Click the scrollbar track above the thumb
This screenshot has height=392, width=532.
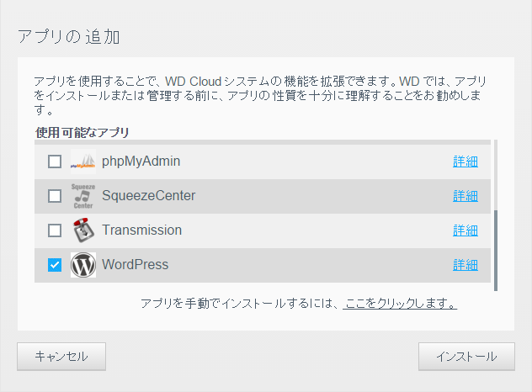(x=495, y=172)
